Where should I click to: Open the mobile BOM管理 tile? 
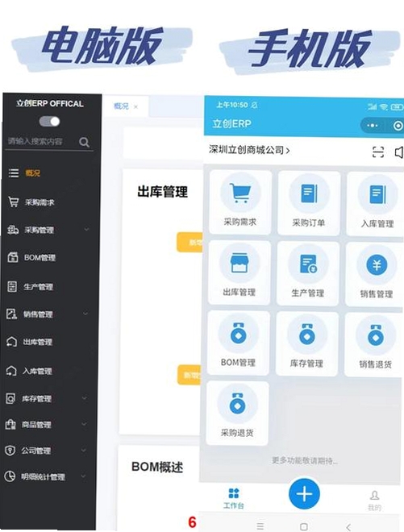pyautogui.click(x=239, y=343)
